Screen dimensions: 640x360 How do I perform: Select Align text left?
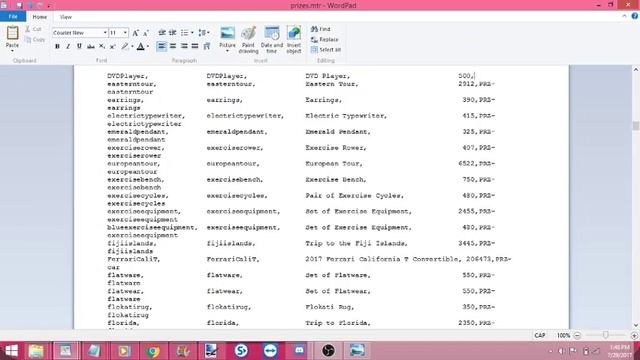coord(162,47)
